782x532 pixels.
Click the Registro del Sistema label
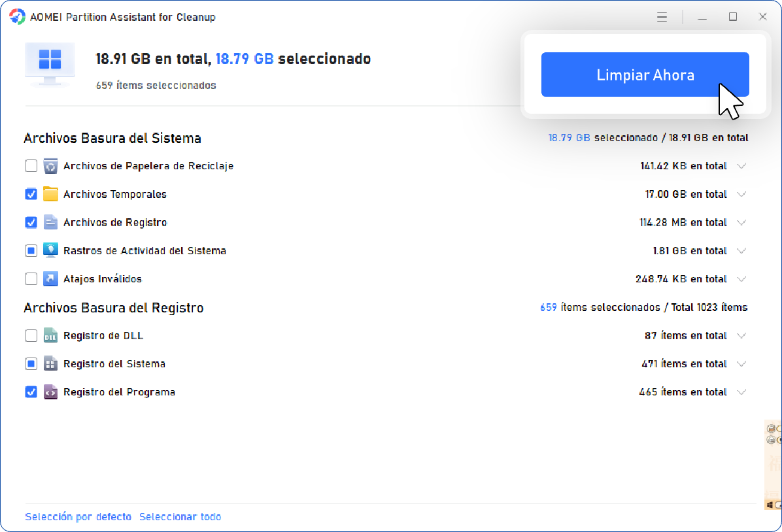pos(114,363)
